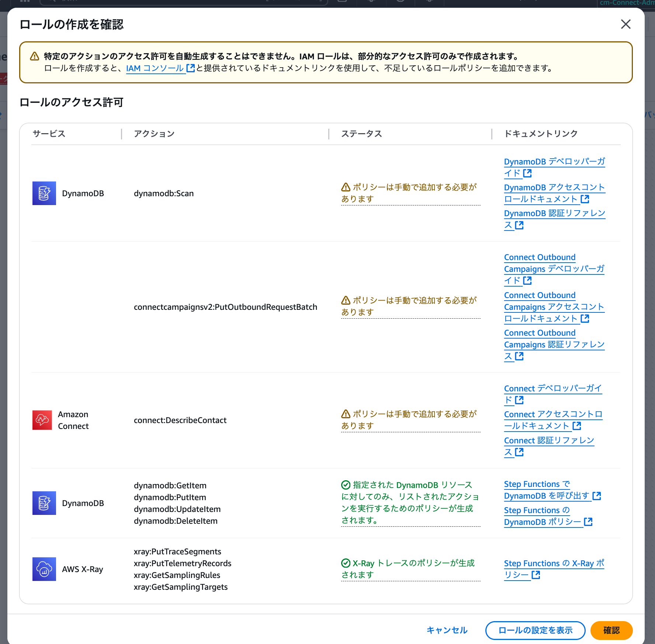This screenshot has width=655, height=644.
Task: Click the ステータス column header
Action: coord(361,134)
